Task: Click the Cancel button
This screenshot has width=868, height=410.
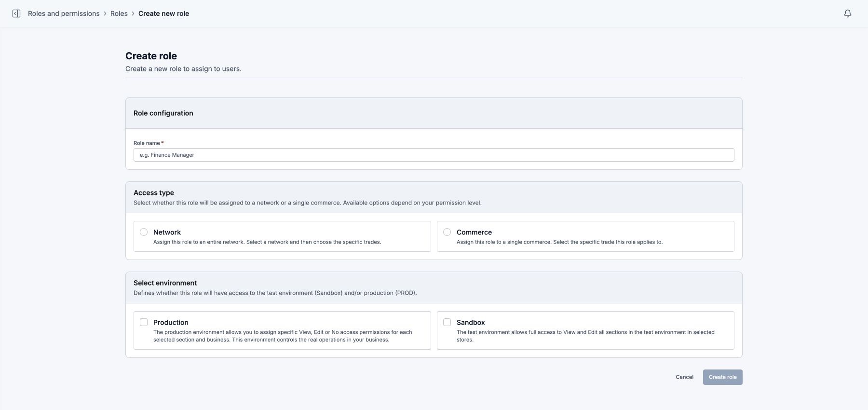Action: 685,377
